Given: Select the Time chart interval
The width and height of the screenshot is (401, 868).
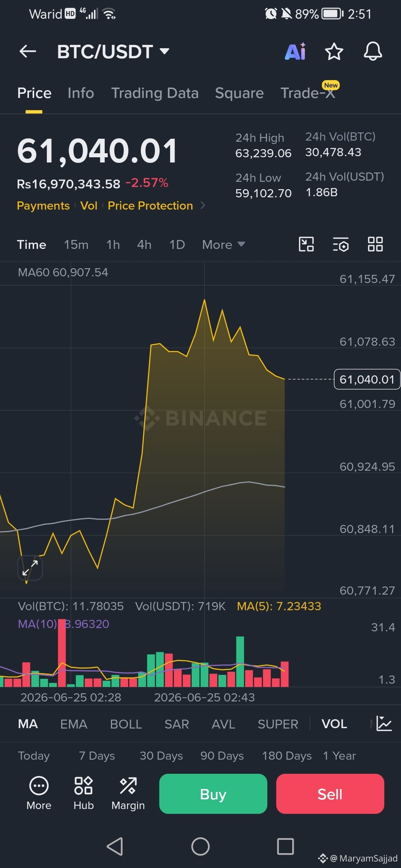Looking at the screenshot, I should tap(32, 244).
